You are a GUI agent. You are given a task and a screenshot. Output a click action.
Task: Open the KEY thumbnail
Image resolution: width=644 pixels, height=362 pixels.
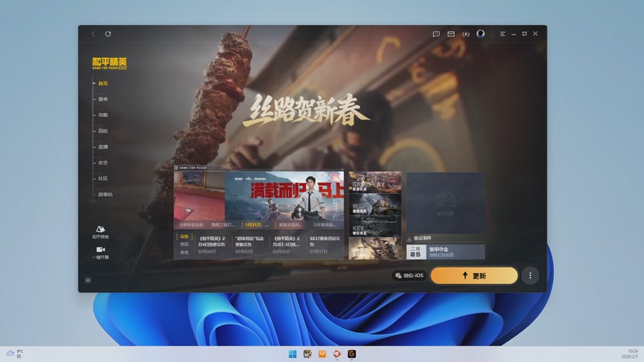pos(375,226)
